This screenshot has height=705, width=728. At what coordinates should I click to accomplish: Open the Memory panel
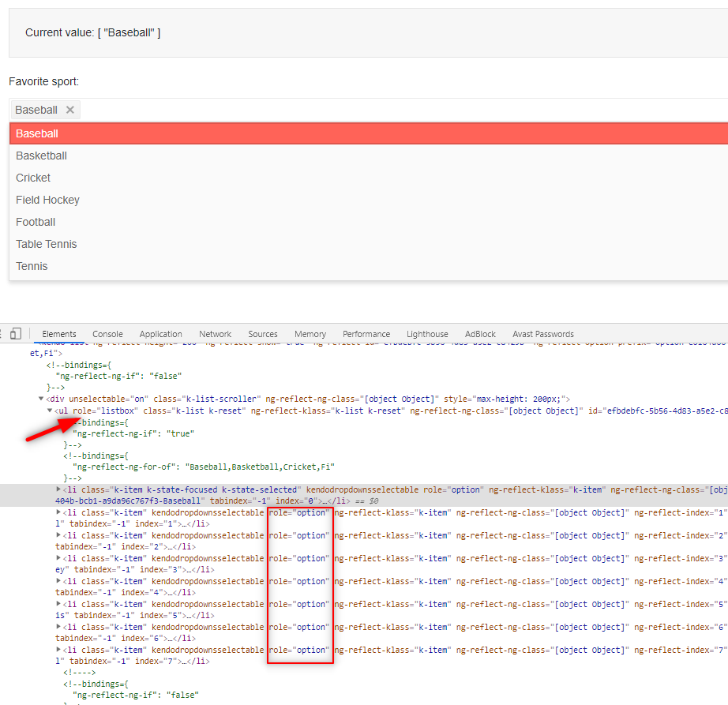[x=310, y=334]
